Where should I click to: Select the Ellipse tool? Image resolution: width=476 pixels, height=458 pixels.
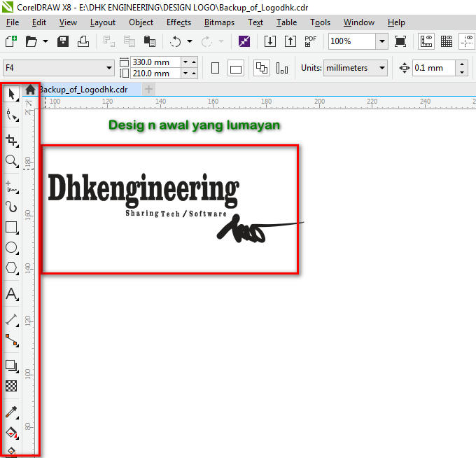[11, 247]
